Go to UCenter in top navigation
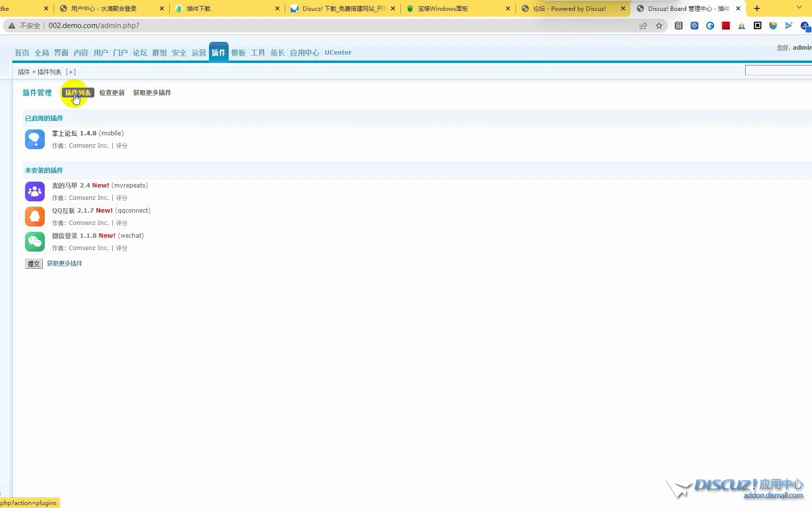The image size is (812, 508). tap(338, 53)
